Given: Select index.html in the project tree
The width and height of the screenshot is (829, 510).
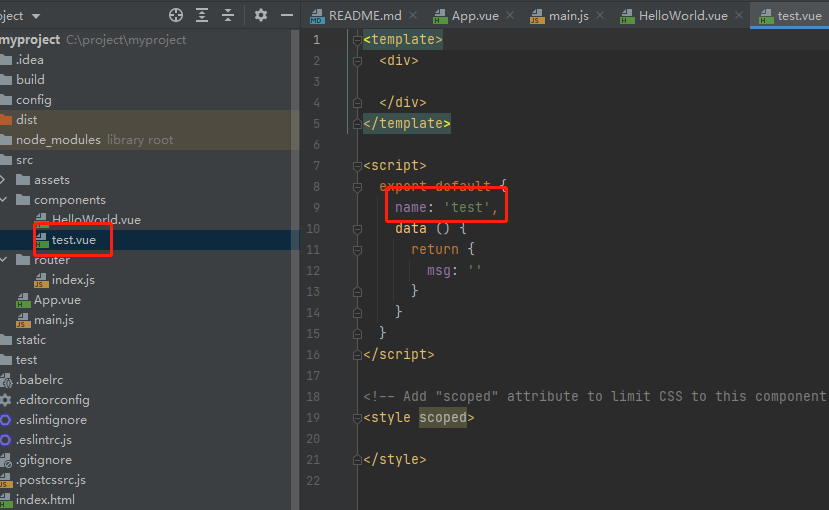Looking at the screenshot, I should 45,500.
